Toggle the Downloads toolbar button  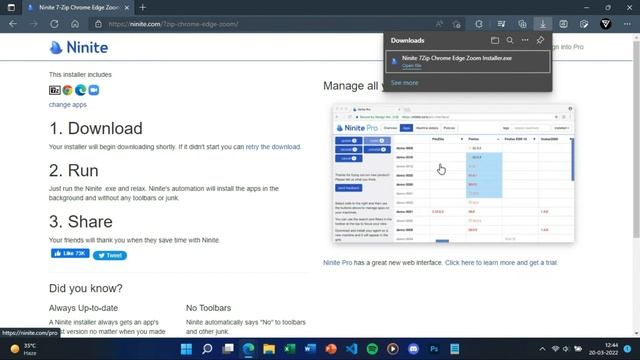(x=543, y=24)
